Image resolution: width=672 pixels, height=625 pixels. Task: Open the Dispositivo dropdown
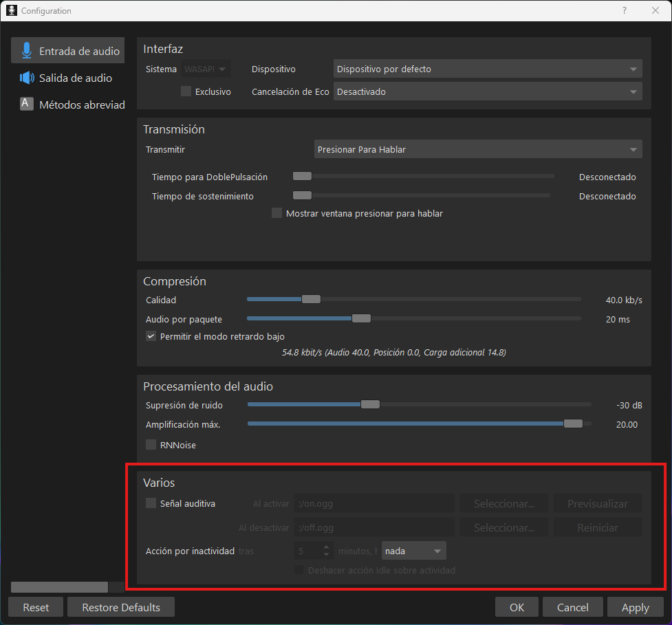click(x=487, y=69)
